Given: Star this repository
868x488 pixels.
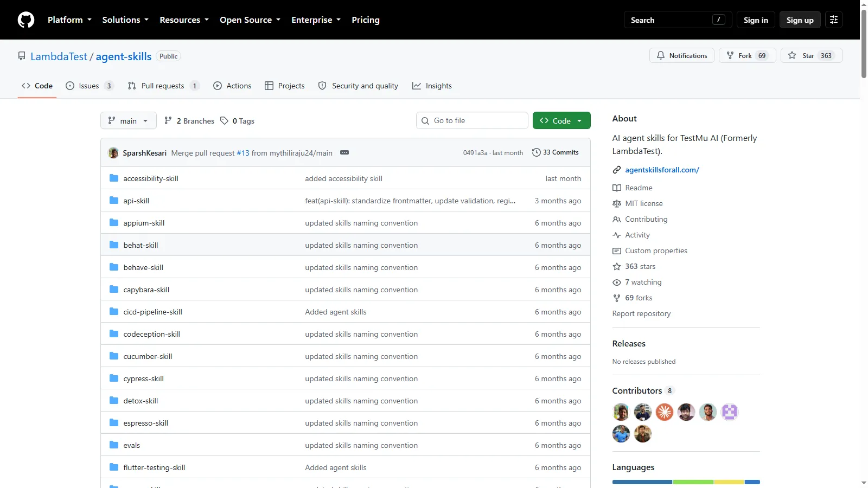Looking at the screenshot, I should (811, 55).
